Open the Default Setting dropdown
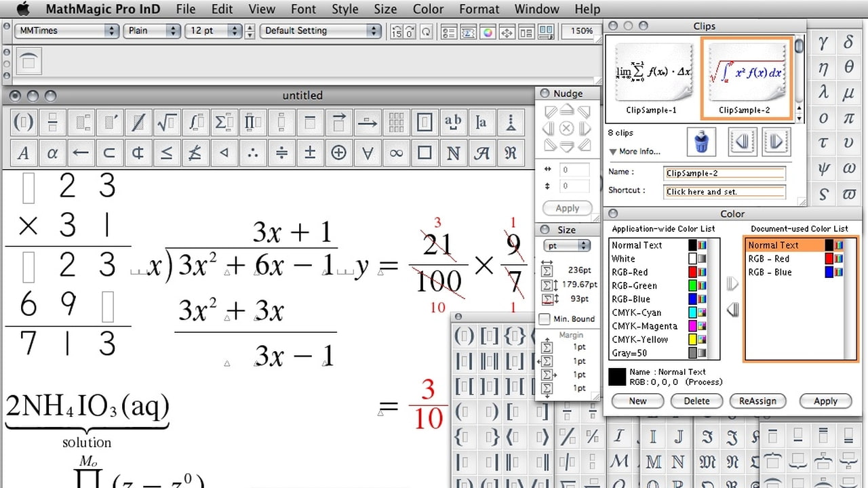 [x=321, y=30]
